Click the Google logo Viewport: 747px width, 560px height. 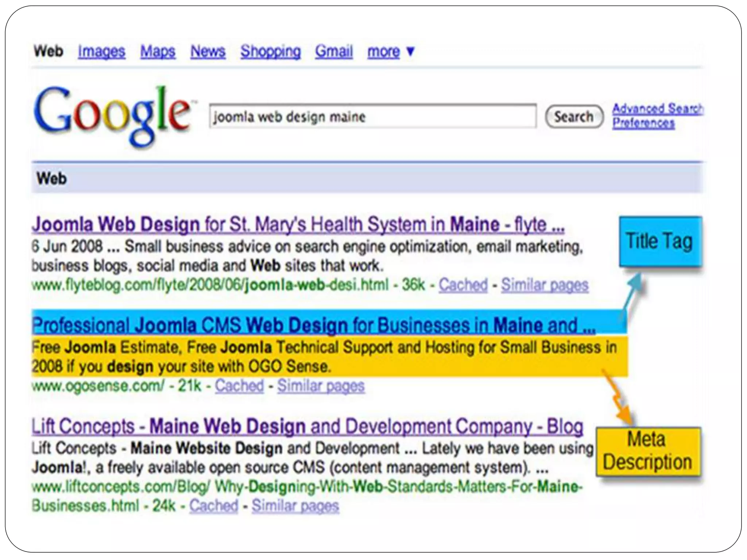coord(112,114)
